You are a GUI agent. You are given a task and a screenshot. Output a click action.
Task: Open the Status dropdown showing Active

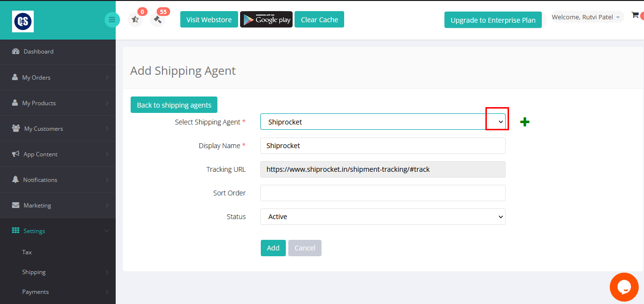(383, 217)
